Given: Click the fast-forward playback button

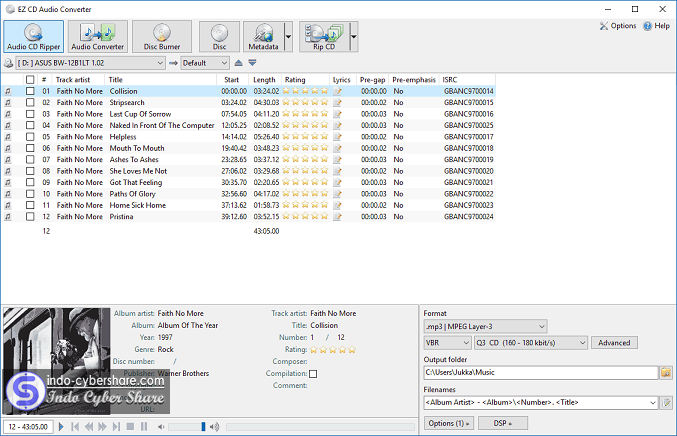Looking at the screenshot, I should pos(102,427).
